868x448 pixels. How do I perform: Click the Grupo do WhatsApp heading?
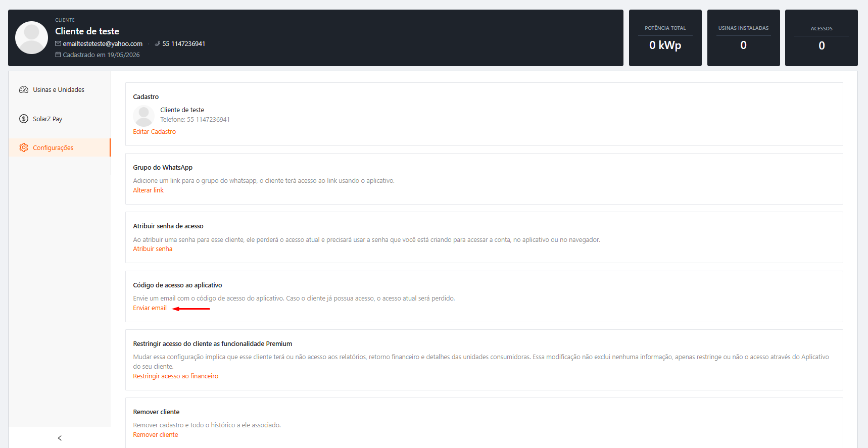coord(163,168)
